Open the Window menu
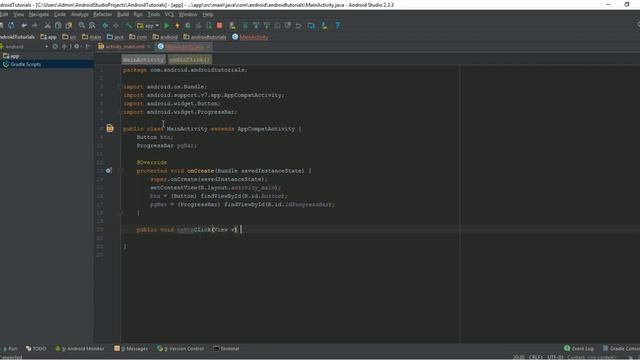 [188, 14]
